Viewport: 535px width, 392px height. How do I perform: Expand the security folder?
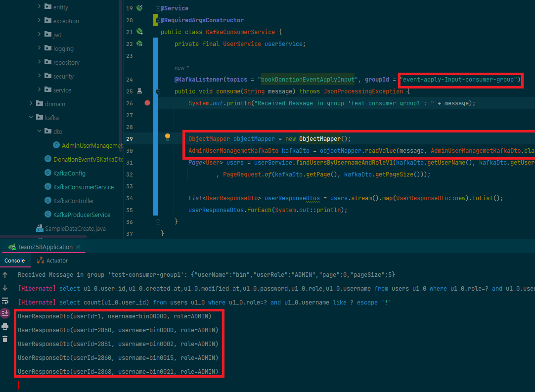click(x=39, y=76)
